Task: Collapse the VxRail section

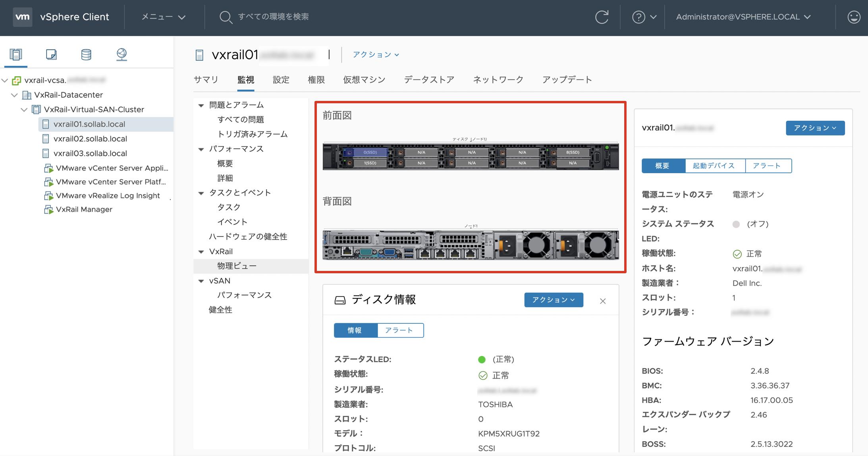Action: point(201,252)
